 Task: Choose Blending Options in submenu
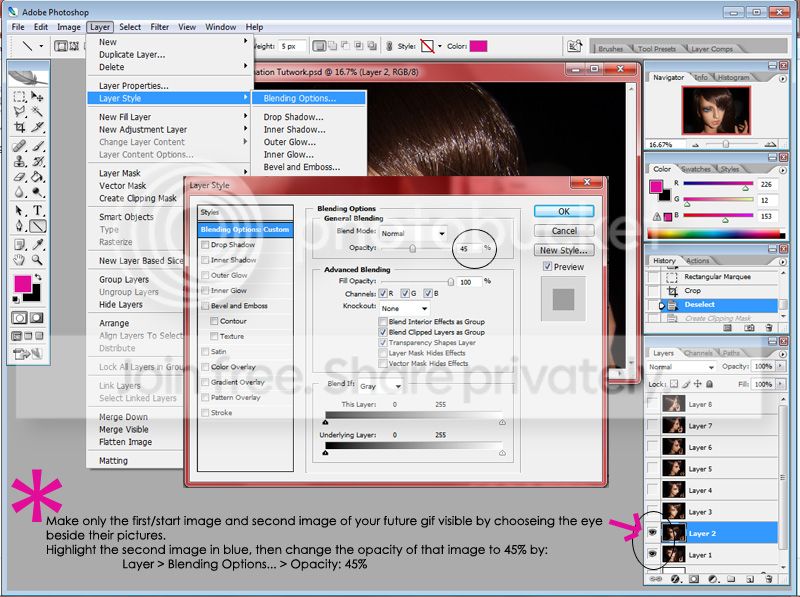coord(309,98)
